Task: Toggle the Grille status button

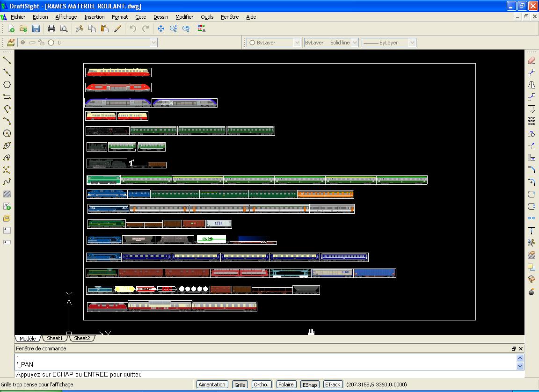Action: point(240,385)
